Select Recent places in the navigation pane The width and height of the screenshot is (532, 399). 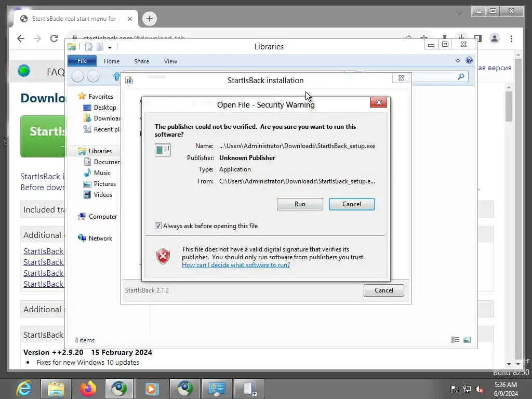pos(102,129)
